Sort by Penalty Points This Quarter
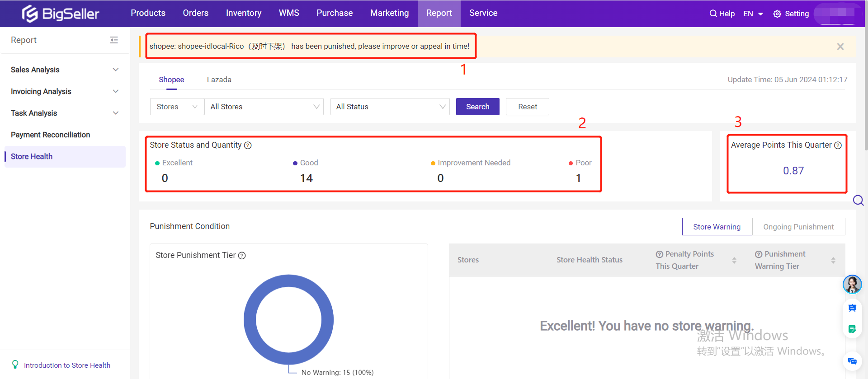The image size is (868, 379). pos(734,260)
